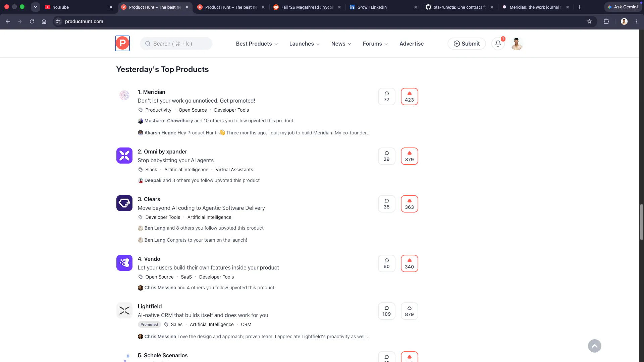The width and height of the screenshot is (644, 362).
Task: Switch to the Meridian work journal tab
Action: point(535,7)
